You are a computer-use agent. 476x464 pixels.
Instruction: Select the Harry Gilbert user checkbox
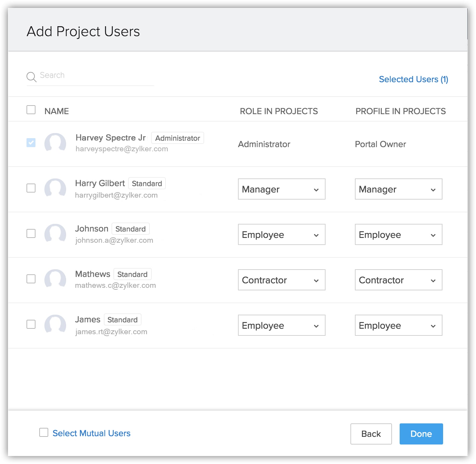click(31, 188)
